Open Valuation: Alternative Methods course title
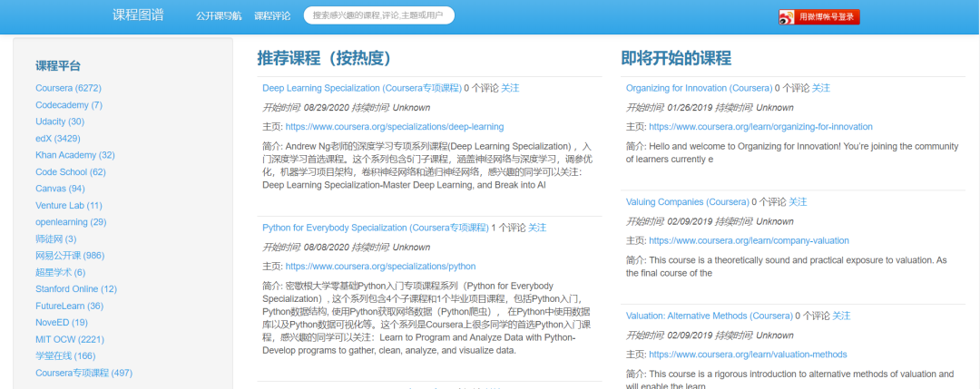The height and width of the screenshot is (389, 980). point(710,316)
